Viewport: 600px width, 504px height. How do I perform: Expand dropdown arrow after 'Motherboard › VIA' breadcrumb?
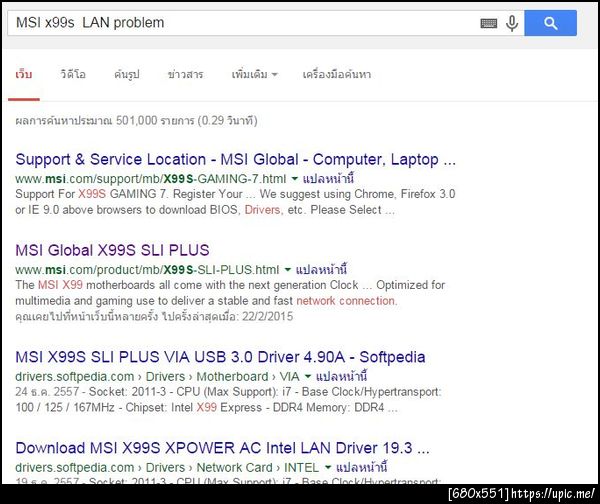pyautogui.click(x=308, y=377)
